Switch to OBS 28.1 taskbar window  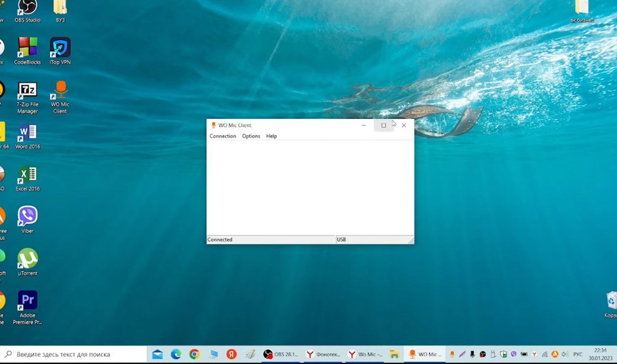(x=281, y=354)
